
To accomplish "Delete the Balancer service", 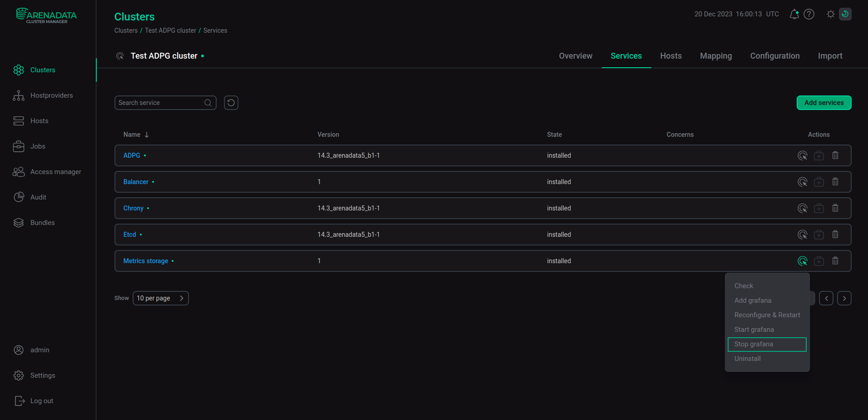I will coord(835,182).
